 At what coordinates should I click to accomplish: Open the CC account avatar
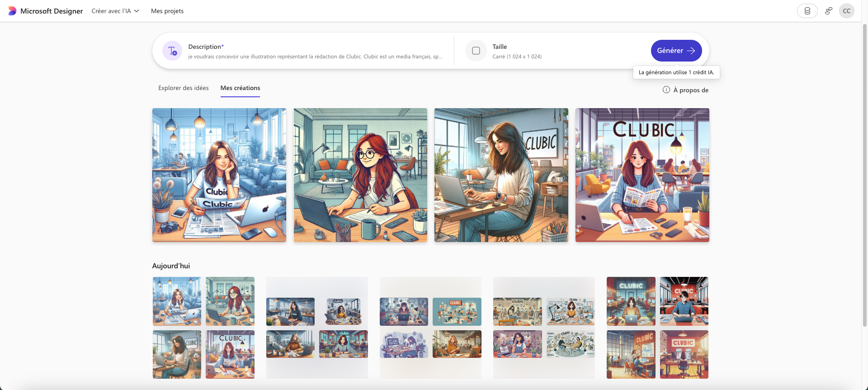point(847,11)
